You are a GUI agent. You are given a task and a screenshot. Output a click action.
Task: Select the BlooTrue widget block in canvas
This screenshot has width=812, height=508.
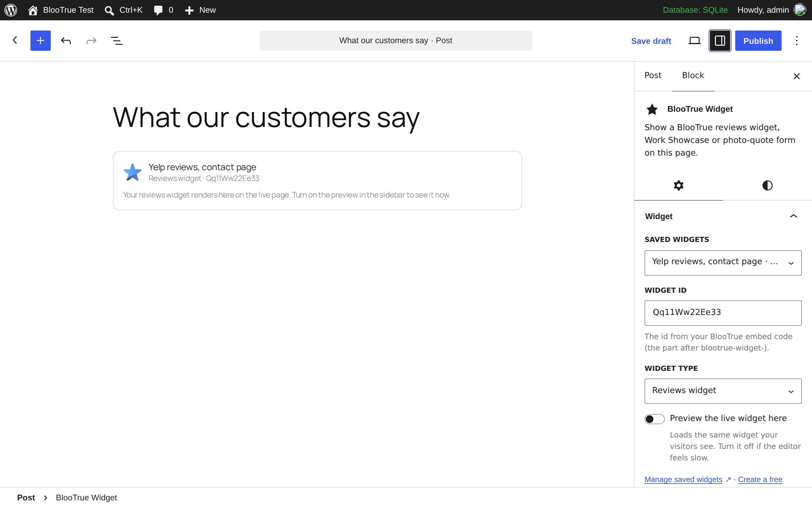click(x=317, y=181)
